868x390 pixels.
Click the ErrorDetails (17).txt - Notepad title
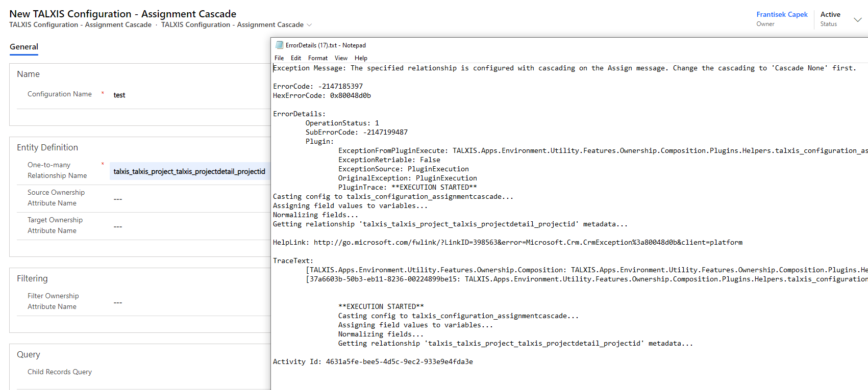click(326, 45)
